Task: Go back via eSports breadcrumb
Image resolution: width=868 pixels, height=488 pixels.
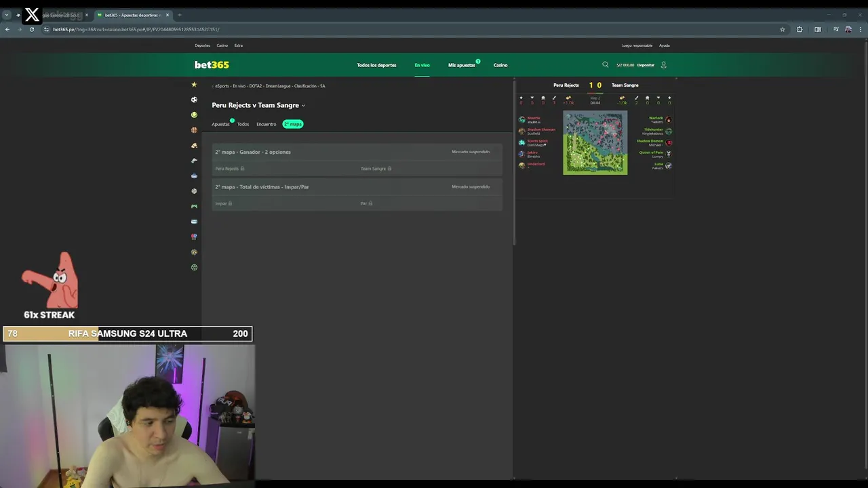Action: (222, 86)
